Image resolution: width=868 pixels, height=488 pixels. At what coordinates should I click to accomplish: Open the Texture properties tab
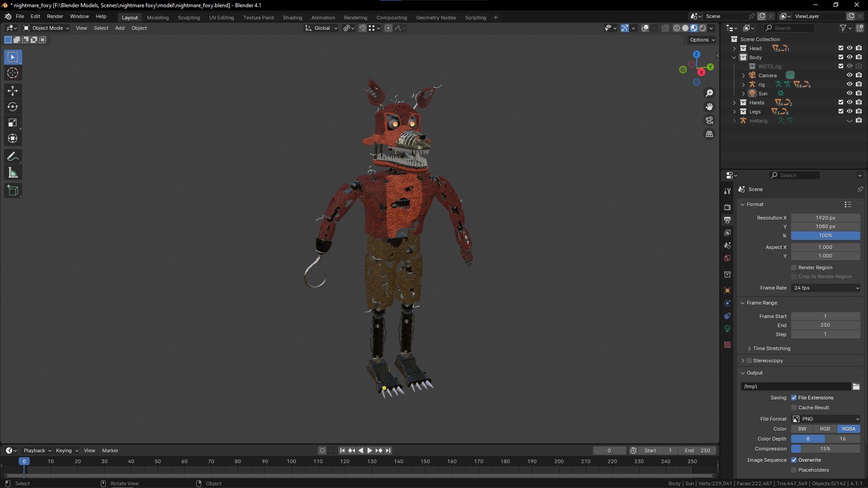[727, 345]
